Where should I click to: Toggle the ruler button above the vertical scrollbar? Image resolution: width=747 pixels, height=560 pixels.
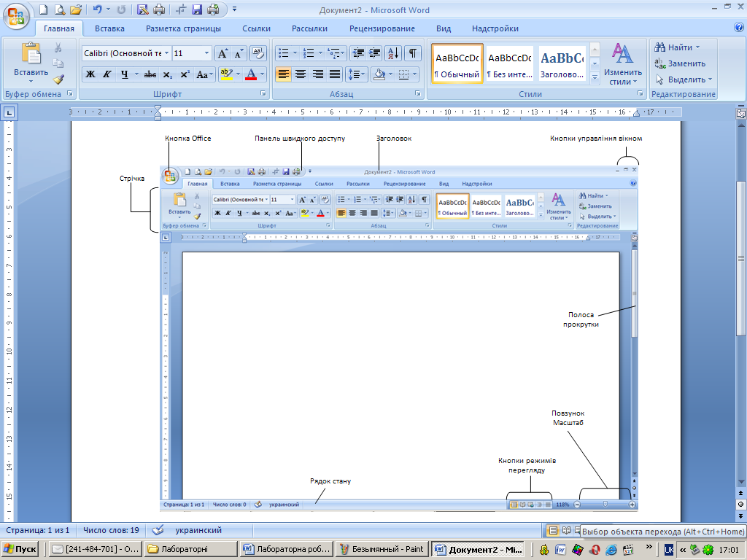(x=741, y=113)
